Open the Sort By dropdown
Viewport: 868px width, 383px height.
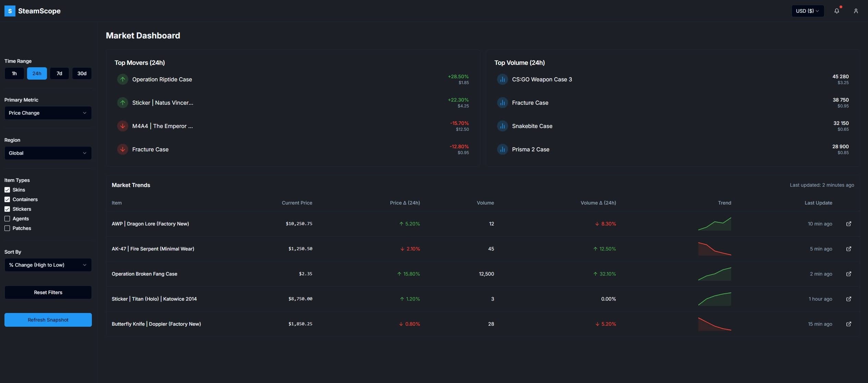pos(48,265)
